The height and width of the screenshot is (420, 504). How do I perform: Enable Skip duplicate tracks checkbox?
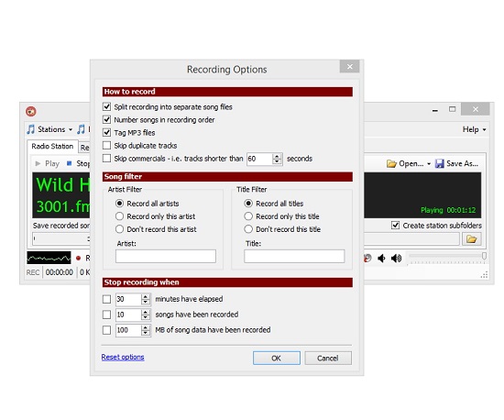click(x=106, y=146)
